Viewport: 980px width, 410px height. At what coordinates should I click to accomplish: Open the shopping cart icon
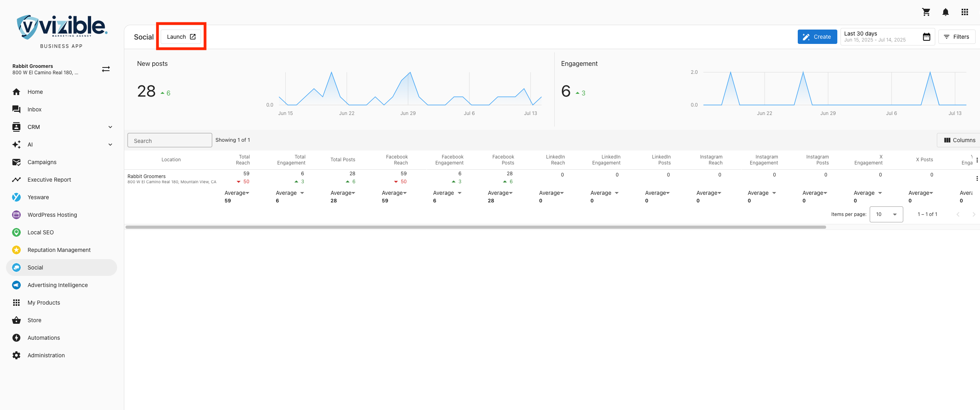click(x=926, y=12)
